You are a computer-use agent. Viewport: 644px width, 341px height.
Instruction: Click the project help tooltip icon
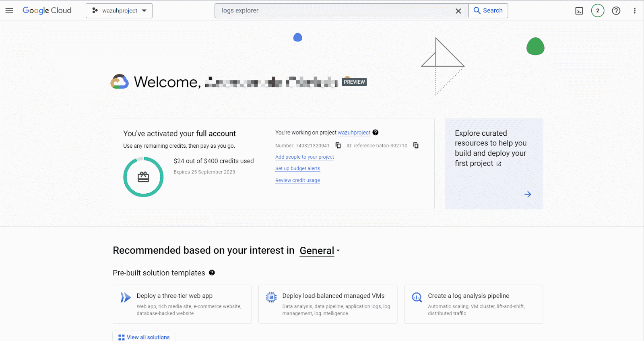pos(376,132)
